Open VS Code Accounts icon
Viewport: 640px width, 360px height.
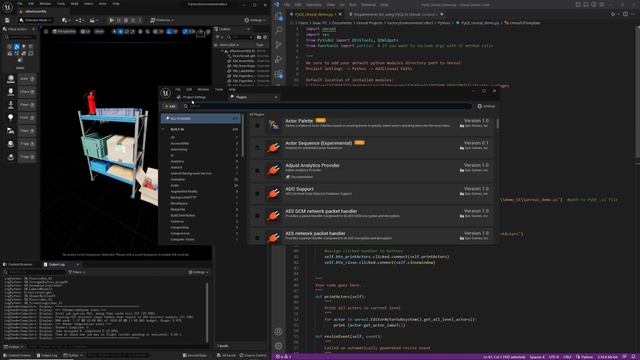(x=279, y=331)
